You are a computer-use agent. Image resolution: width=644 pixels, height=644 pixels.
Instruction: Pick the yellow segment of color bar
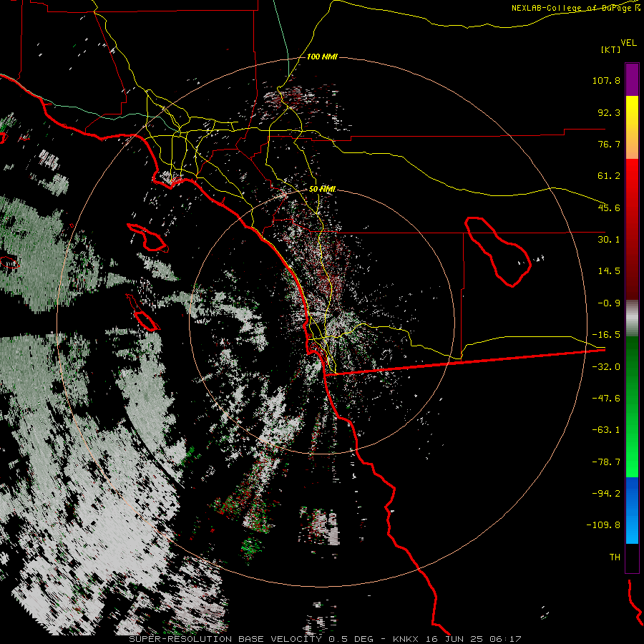point(632,127)
